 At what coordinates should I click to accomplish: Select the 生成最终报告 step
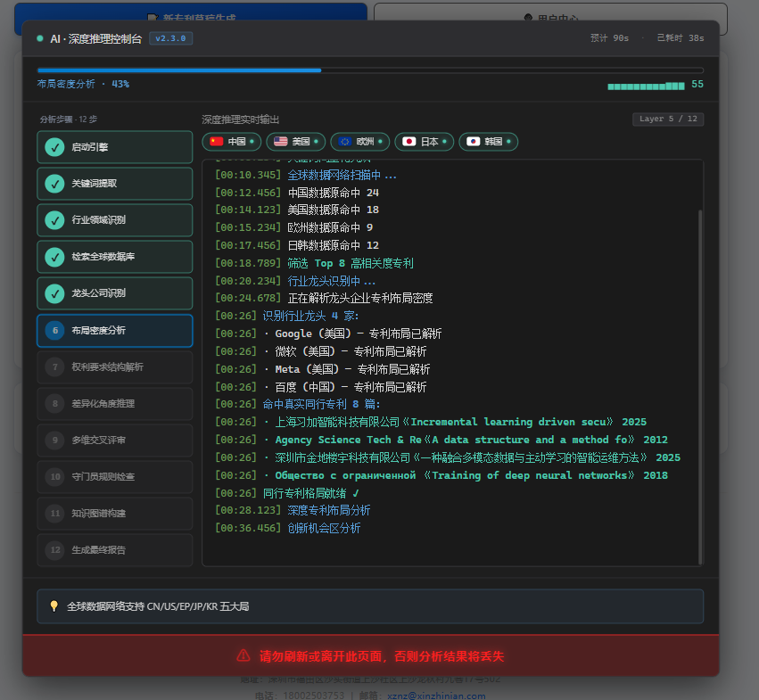115,550
